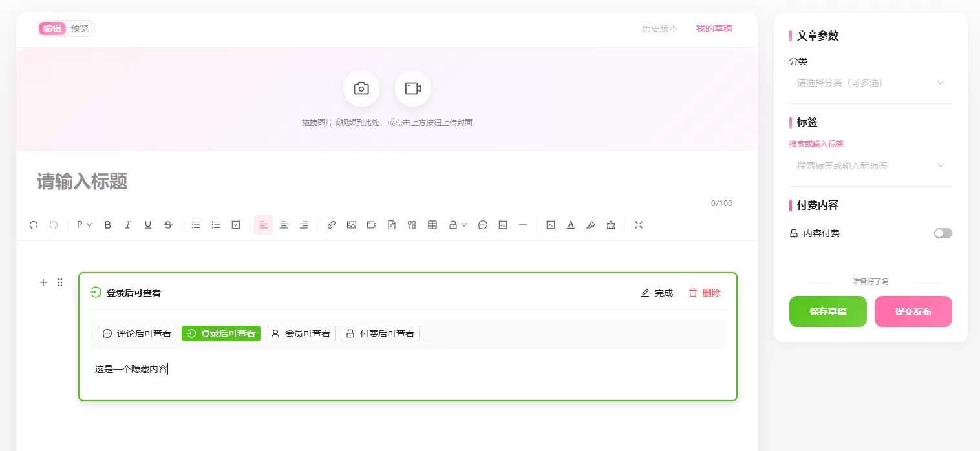Image resolution: width=980 pixels, height=451 pixels.
Task: Apply strikethrough formatting
Action: 168,225
